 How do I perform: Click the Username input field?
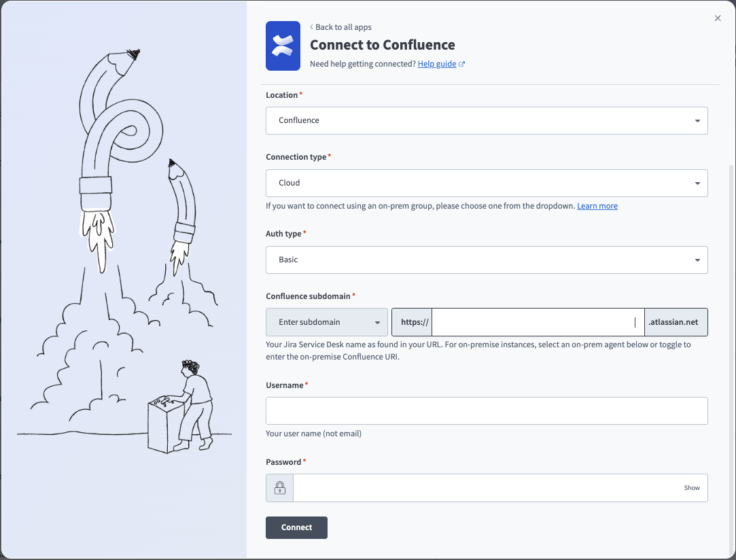coord(487,410)
